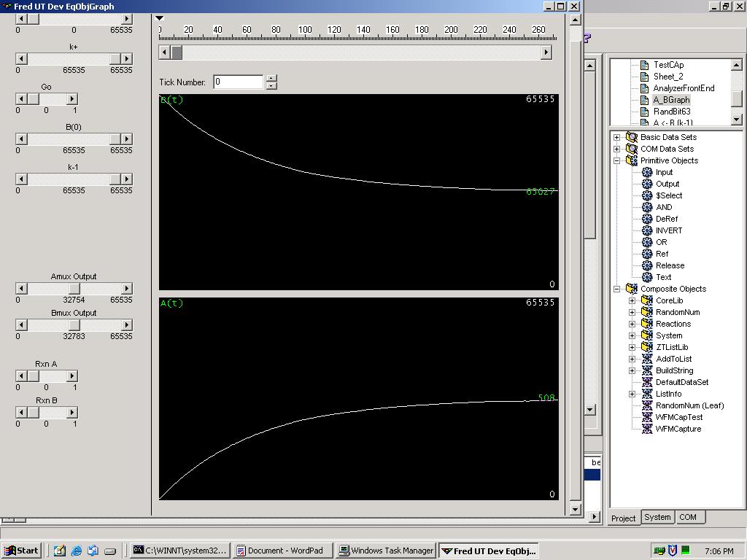Expand the Reactions tree node
The image size is (747, 560).
(x=632, y=324)
